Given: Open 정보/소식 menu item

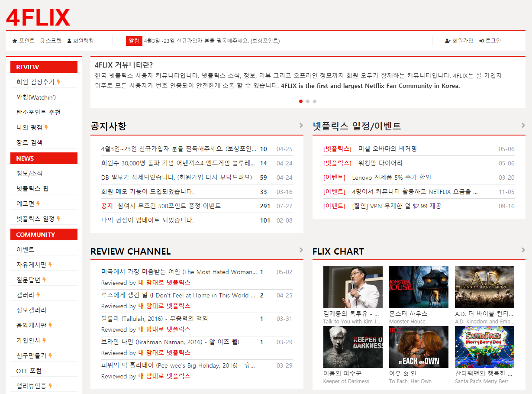Looking at the screenshot, I should tap(29, 173).
